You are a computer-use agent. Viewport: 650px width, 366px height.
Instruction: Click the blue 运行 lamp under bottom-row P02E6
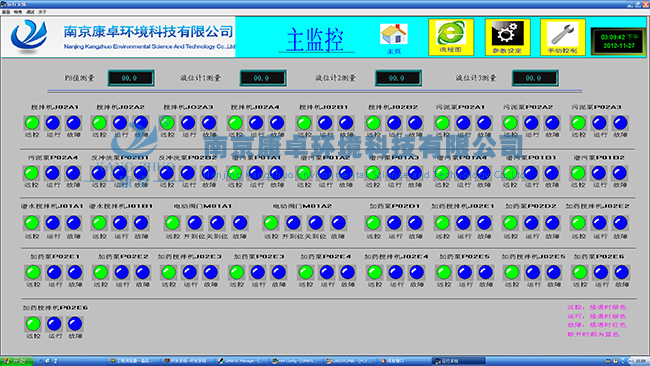click(x=54, y=324)
